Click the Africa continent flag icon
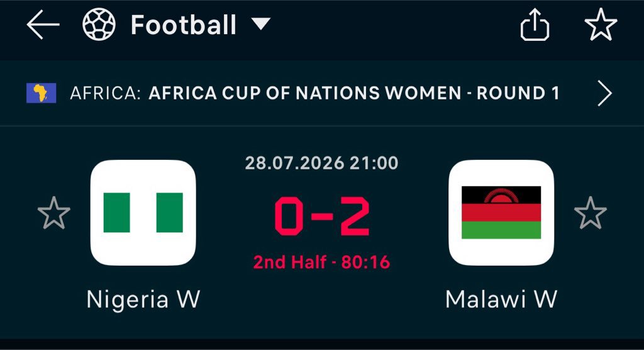This screenshot has width=644, height=350. 41,93
